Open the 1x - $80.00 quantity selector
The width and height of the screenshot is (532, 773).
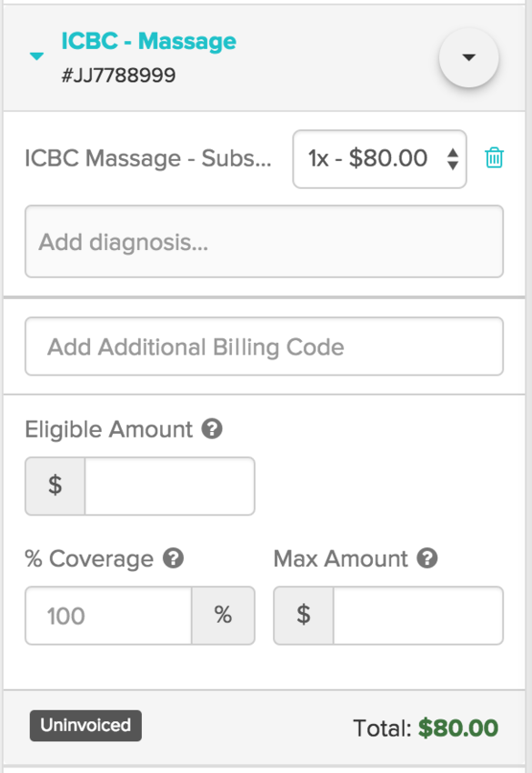coord(379,157)
